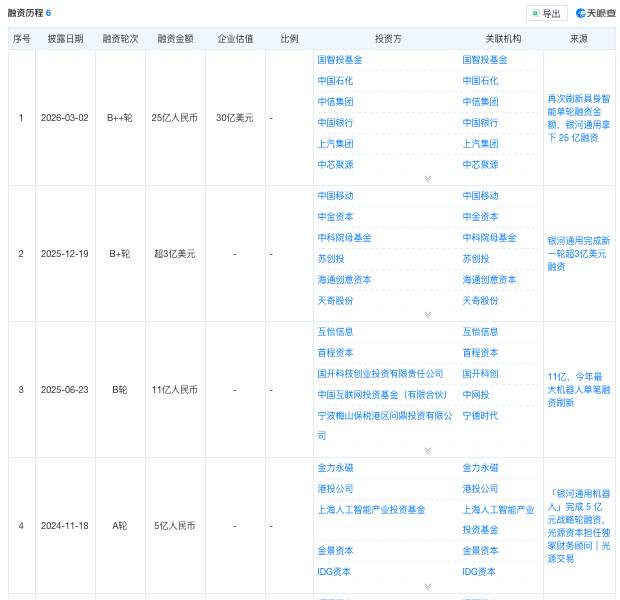Click the 融资历程 section title
620x600 pixels.
(x=25, y=13)
